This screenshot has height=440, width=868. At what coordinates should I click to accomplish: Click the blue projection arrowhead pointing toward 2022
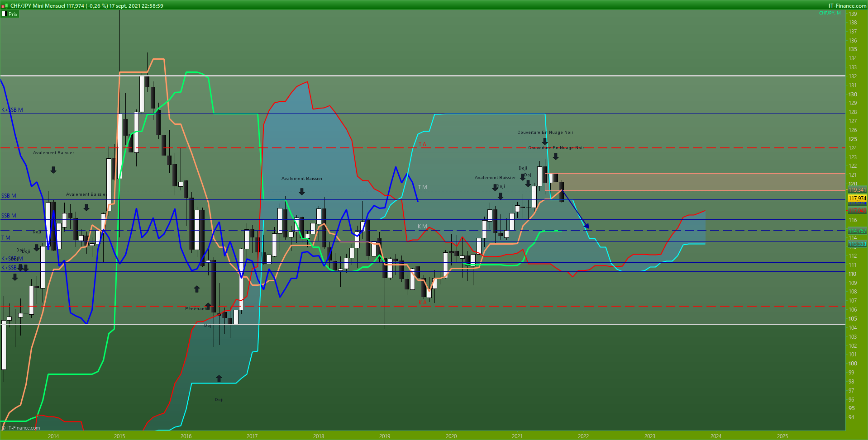click(587, 225)
